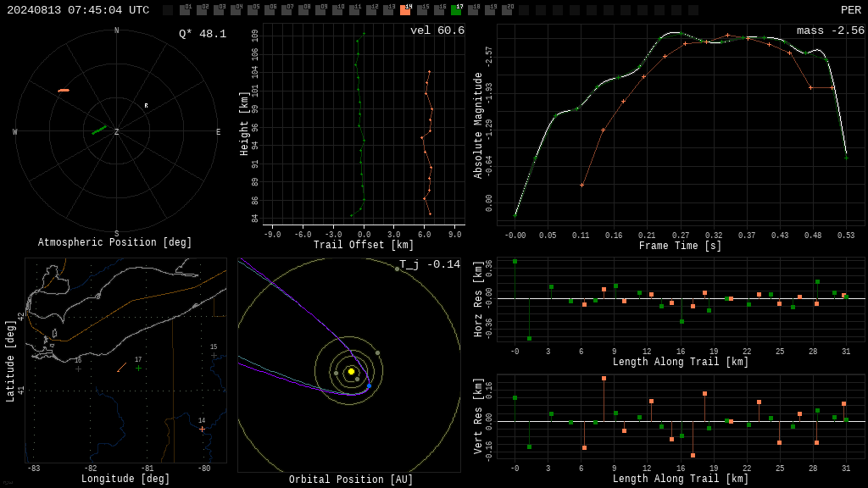Click the orange ground track on map

tap(122, 368)
